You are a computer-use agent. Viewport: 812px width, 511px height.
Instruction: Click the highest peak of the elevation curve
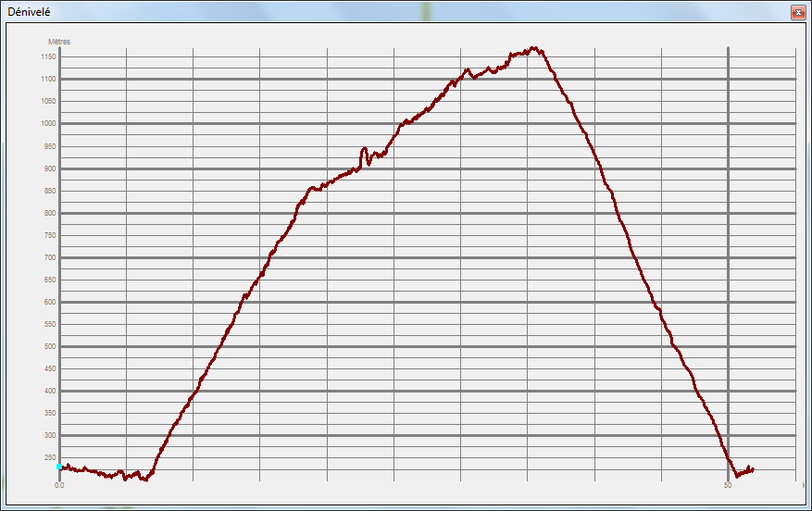pyautogui.click(x=533, y=48)
